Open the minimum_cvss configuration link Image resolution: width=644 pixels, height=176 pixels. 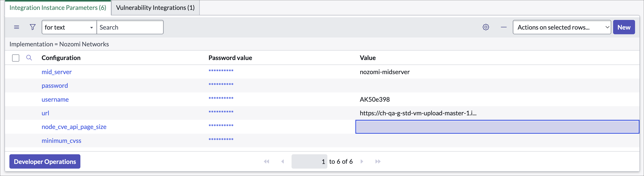click(61, 141)
